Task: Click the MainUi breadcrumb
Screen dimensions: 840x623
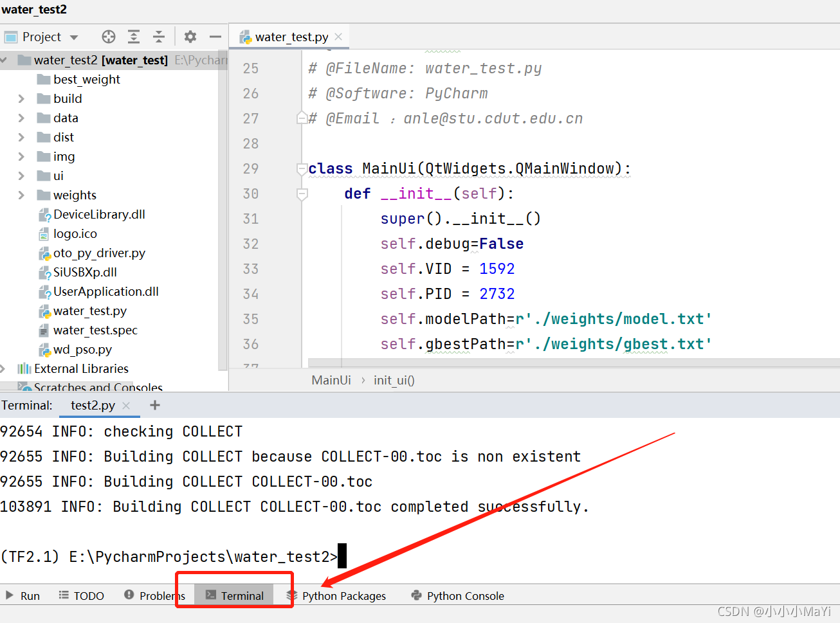Action: pyautogui.click(x=331, y=380)
